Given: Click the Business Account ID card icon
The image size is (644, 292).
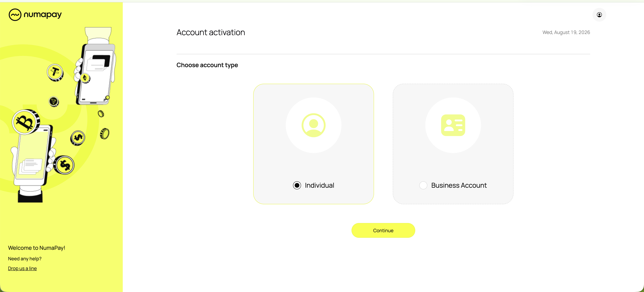Looking at the screenshot, I should coord(453,125).
